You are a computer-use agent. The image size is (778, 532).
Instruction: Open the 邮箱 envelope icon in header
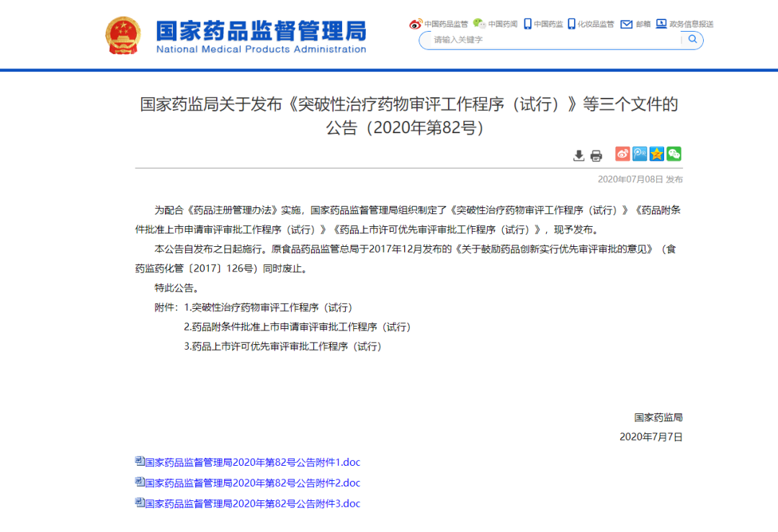point(627,24)
